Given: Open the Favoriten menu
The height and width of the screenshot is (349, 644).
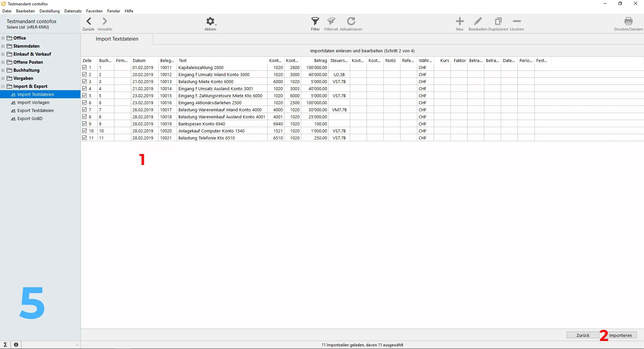Looking at the screenshot, I should tap(94, 11).
